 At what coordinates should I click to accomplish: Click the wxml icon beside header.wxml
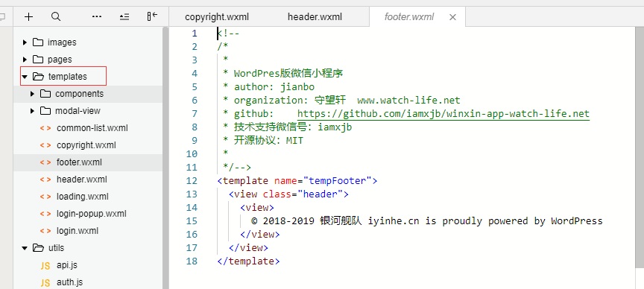45,180
